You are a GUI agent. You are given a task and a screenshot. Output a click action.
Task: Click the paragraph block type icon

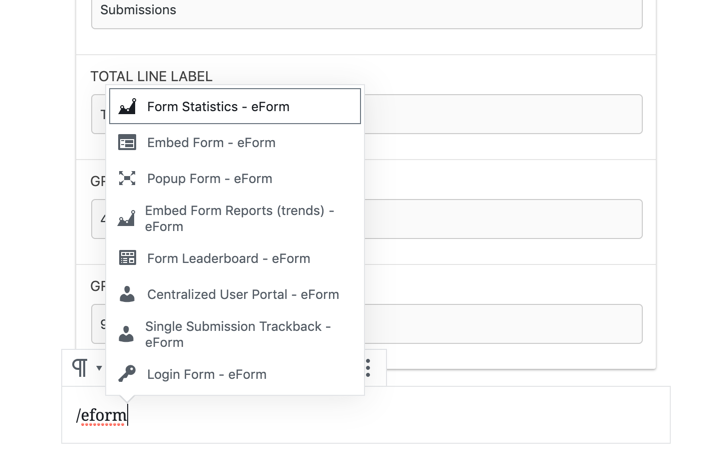[x=80, y=368]
